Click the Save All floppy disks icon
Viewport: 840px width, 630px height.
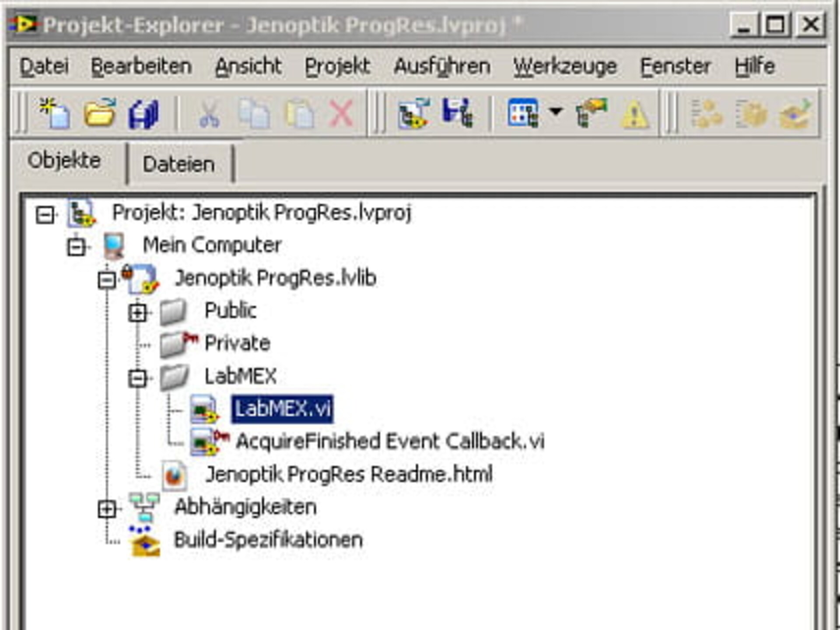point(143,114)
